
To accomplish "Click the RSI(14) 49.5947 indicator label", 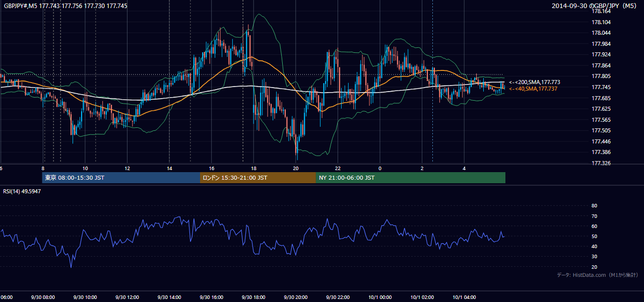I will click(22, 191).
